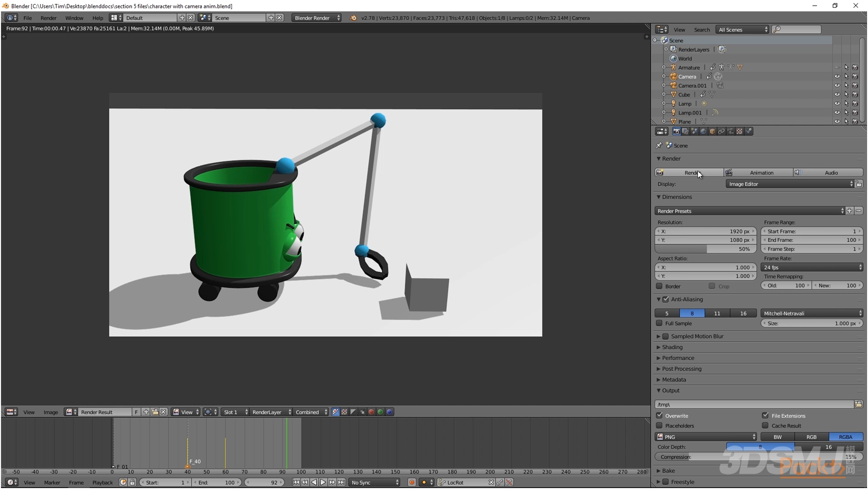The height and width of the screenshot is (489, 868).
Task: Open the timeline Playback menu
Action: pos(102,483)
